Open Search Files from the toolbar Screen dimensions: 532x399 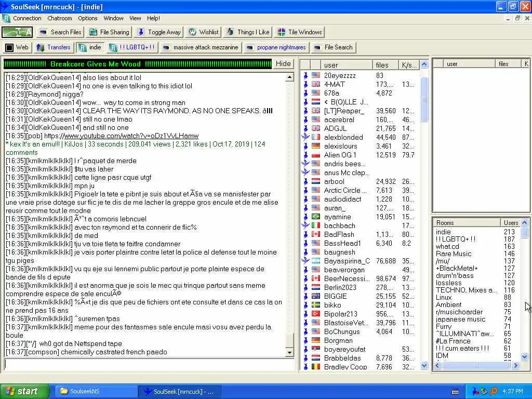[x=60, y=32]
